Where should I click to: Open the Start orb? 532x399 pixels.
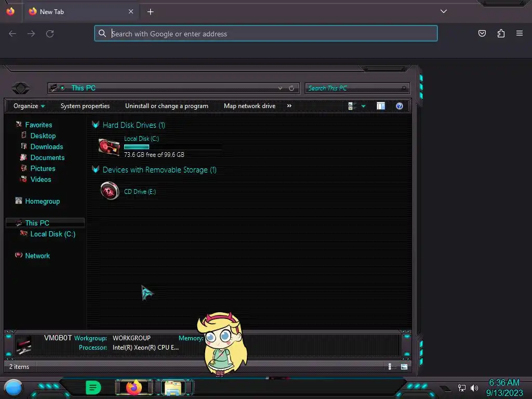[14, 388]
